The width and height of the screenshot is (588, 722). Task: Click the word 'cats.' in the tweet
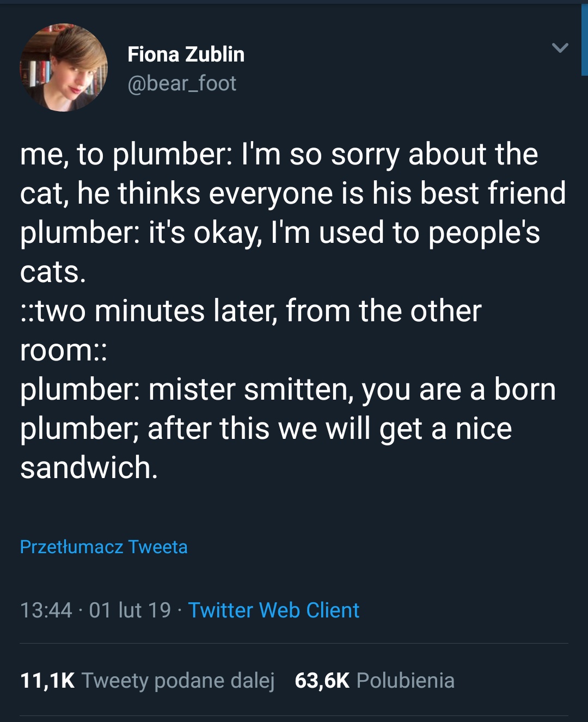pos(53,272)
